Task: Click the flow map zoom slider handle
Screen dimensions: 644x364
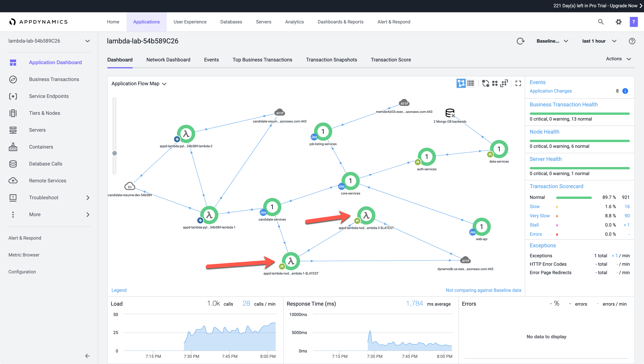Action: pos(114,153)
